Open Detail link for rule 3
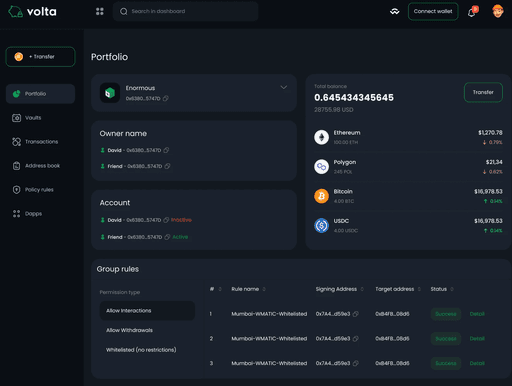512x386 pixels. [x=477, y=363]
